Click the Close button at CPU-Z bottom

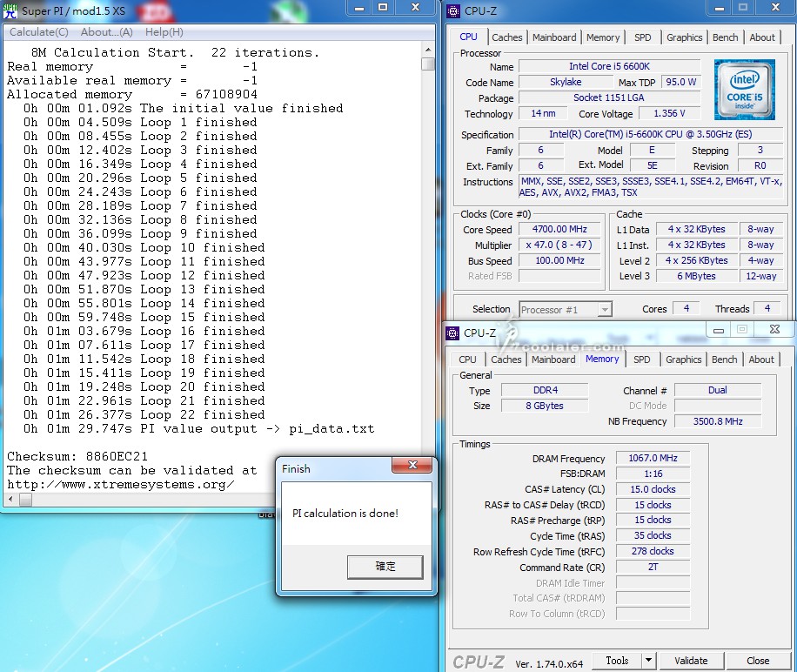coord(757,661)
